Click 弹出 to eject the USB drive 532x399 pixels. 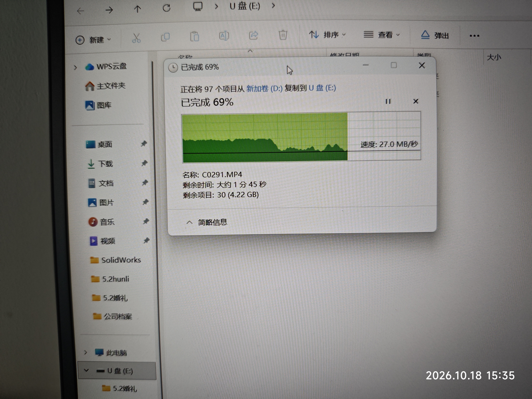(x=435, y=35)
